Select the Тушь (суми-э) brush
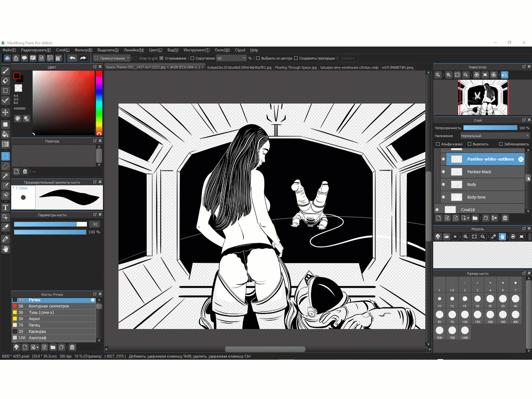532x399 pixels. (54, 313)
